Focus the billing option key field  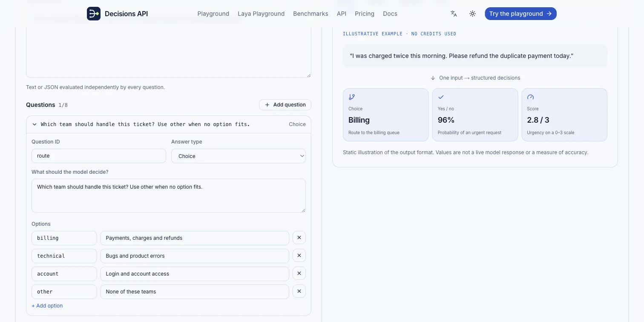[64, 238]
